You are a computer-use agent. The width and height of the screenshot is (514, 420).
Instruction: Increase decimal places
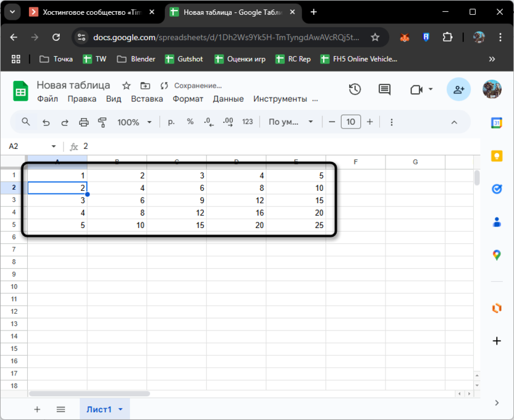[x=228, y=122]
